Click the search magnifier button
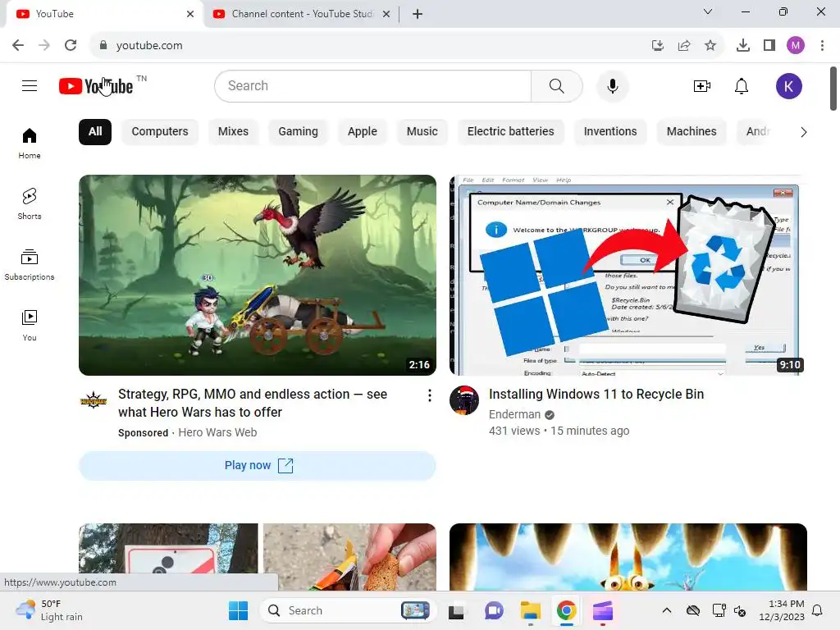This screenshot has height=630, width=840. pos(557,85)
